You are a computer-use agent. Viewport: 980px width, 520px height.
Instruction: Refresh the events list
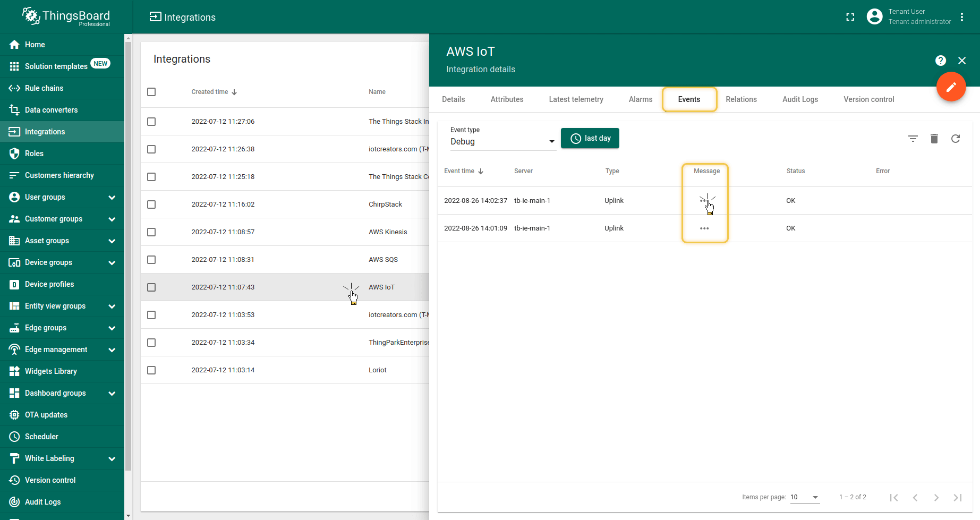click(955, 139)
